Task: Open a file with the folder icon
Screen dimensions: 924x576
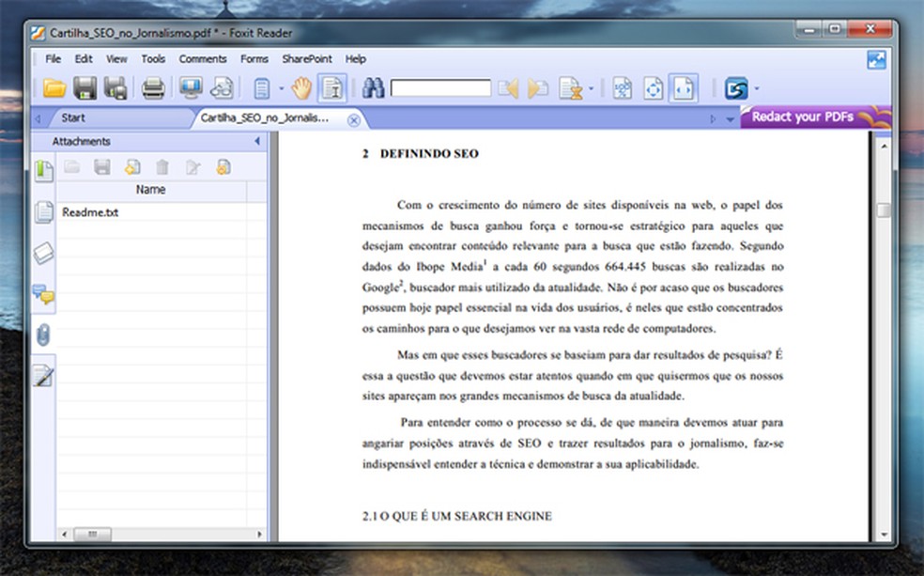Action: pyautogui.click(x=54, y=88)
